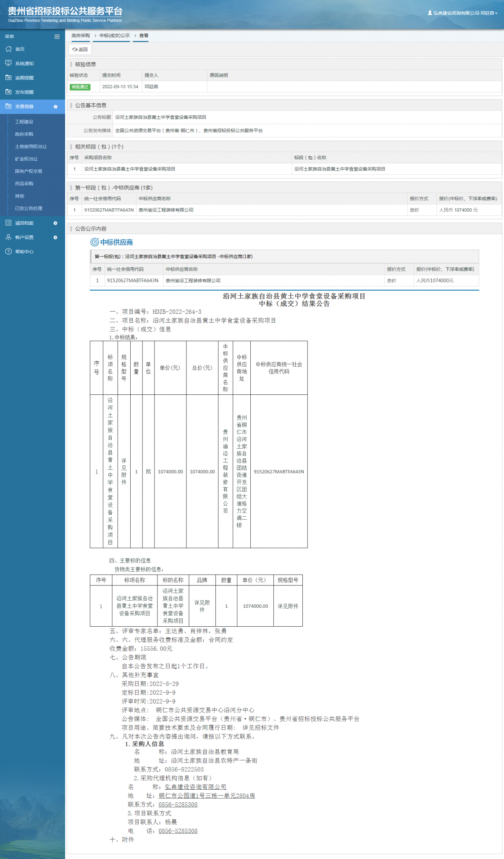Click the phone number beside 电话
This screenshot has height=859, width=504.
click(178, 831)
